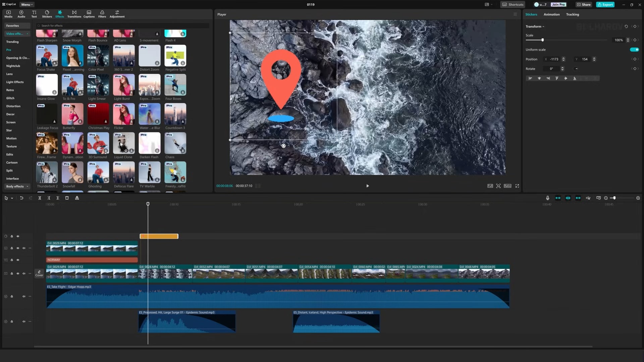Hide the sticker track with eye icon
The width and height of the screenshot is (644, 362).
(18, 236)
